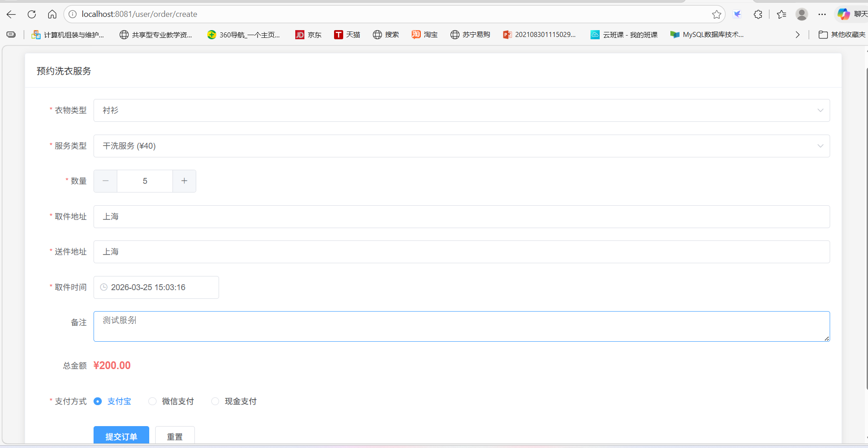Open the browser home page icon

[52, 14]
